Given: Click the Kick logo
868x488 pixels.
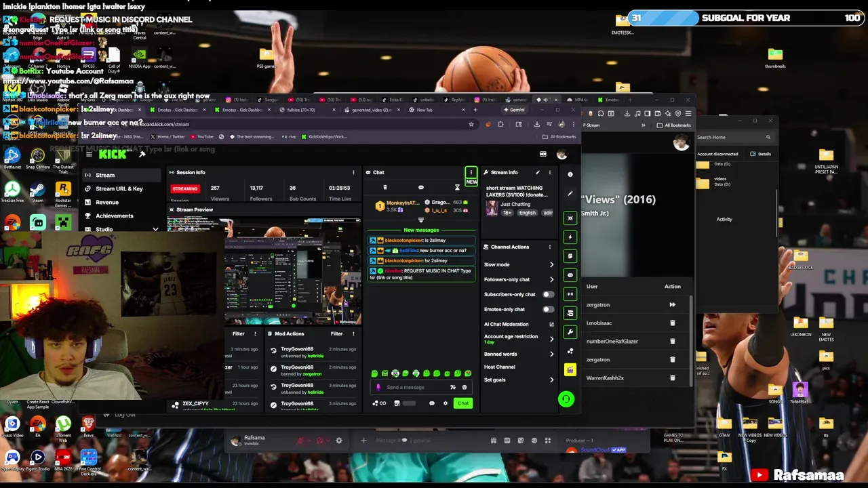Looking at the screenshot, I should coord(113,155).
